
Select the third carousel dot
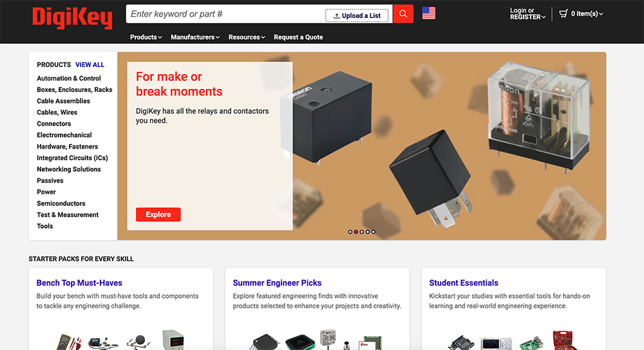[x=361, y=232]
